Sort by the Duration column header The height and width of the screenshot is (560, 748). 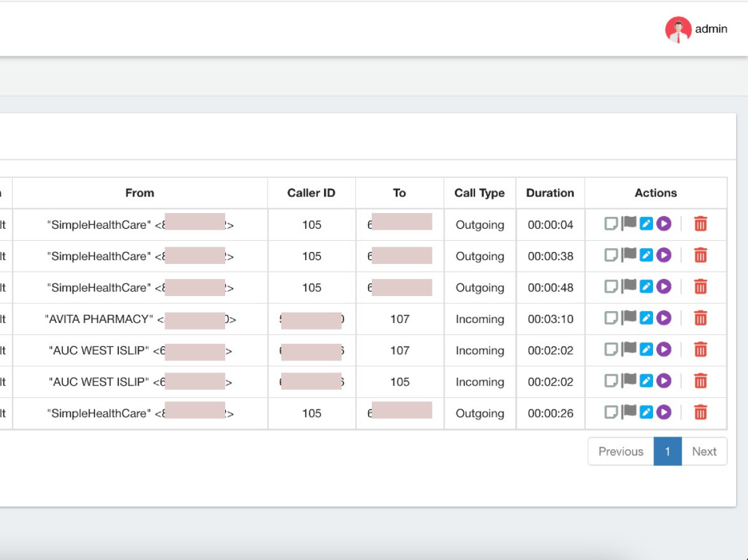tap(550, 193)
